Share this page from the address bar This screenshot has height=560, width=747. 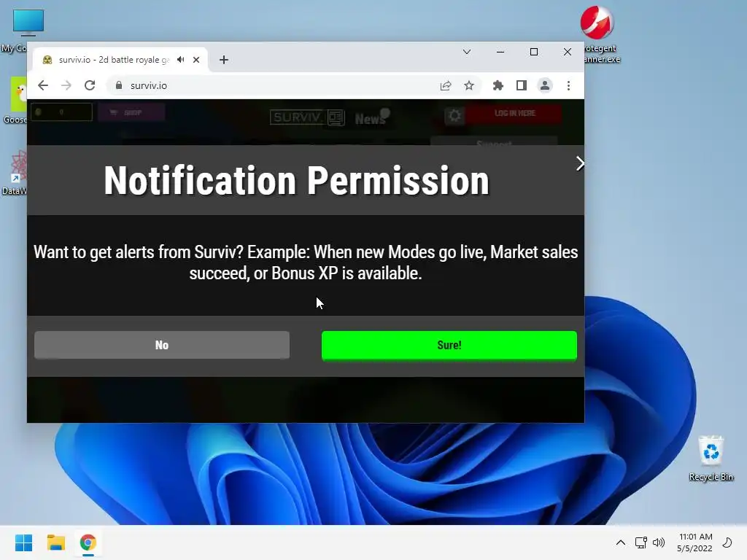pyautogui.click(x=446, y=85)
